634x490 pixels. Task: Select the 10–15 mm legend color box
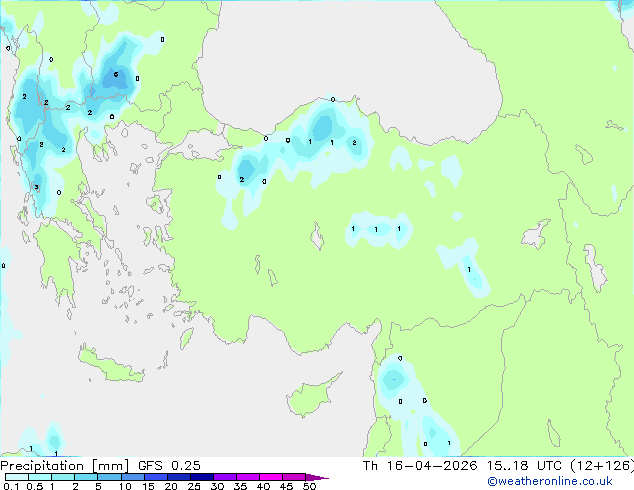[x=132, y=477]
